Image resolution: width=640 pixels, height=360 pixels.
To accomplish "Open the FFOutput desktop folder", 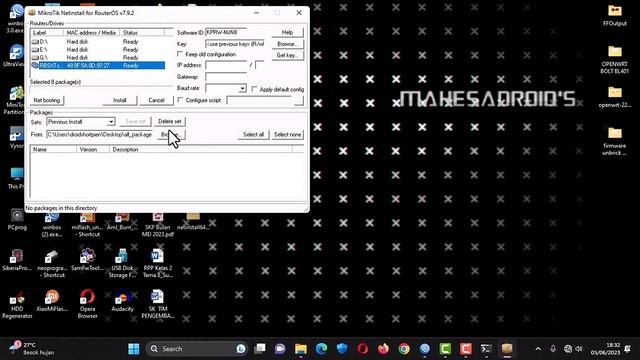I will pos(615,16).
